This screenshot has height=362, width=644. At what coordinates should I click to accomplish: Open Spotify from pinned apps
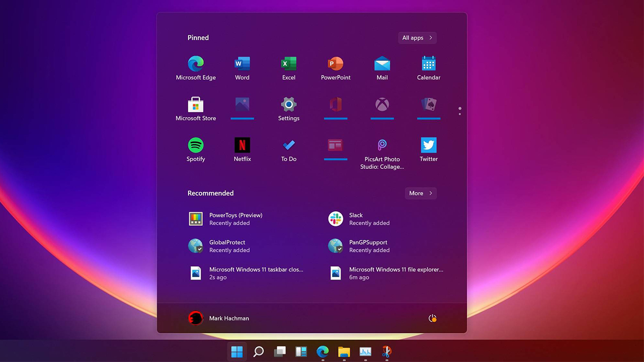(196, 149)
